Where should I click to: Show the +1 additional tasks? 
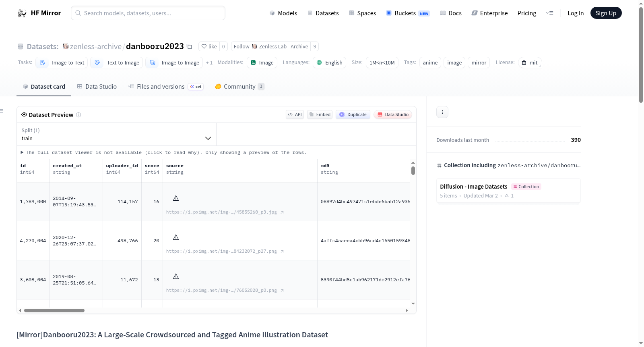coord(209,62)
